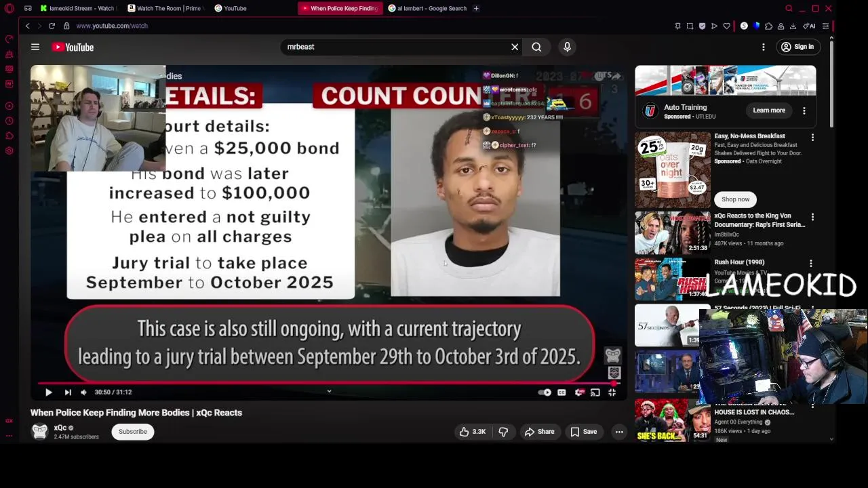Open a new browser tab
This screenshot has height=488, width=868.
476,8
